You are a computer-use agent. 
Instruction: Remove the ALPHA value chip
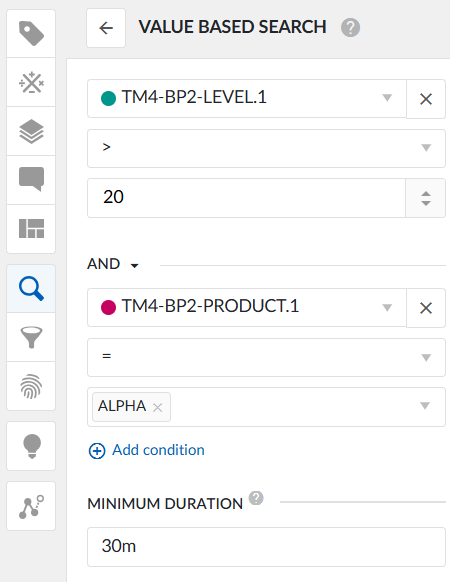157,408
